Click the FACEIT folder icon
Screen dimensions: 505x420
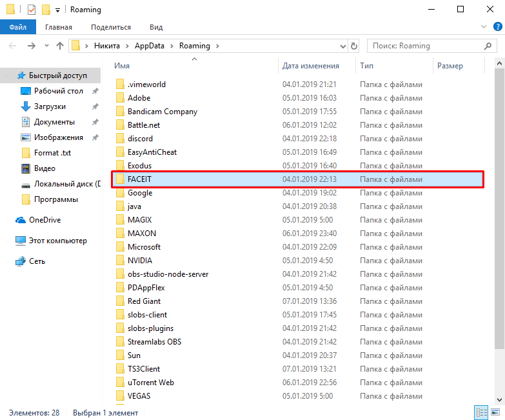click(x=120, y=179)
